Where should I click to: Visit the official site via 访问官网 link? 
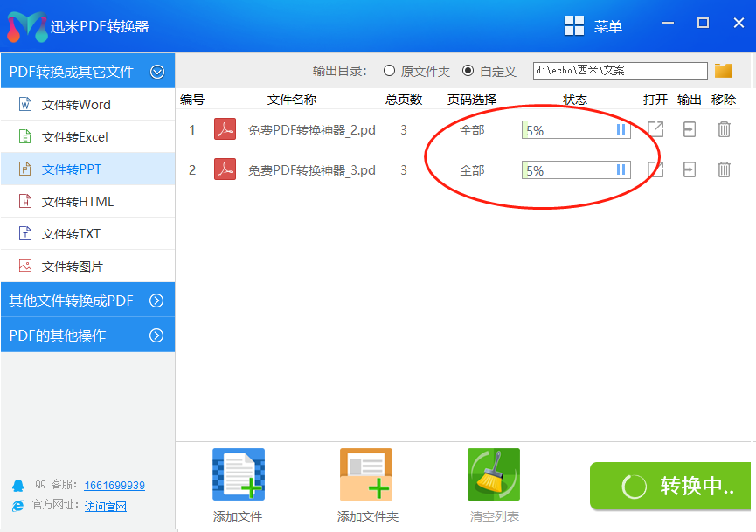[x=105, y=505]
